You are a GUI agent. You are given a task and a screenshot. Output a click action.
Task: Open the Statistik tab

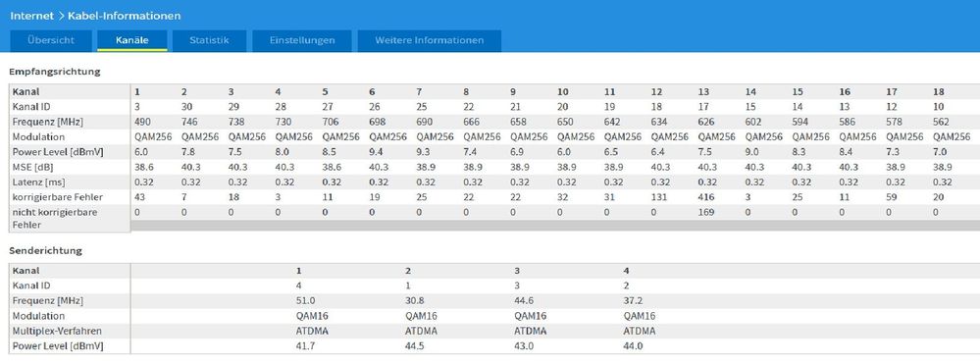point(209,40)
